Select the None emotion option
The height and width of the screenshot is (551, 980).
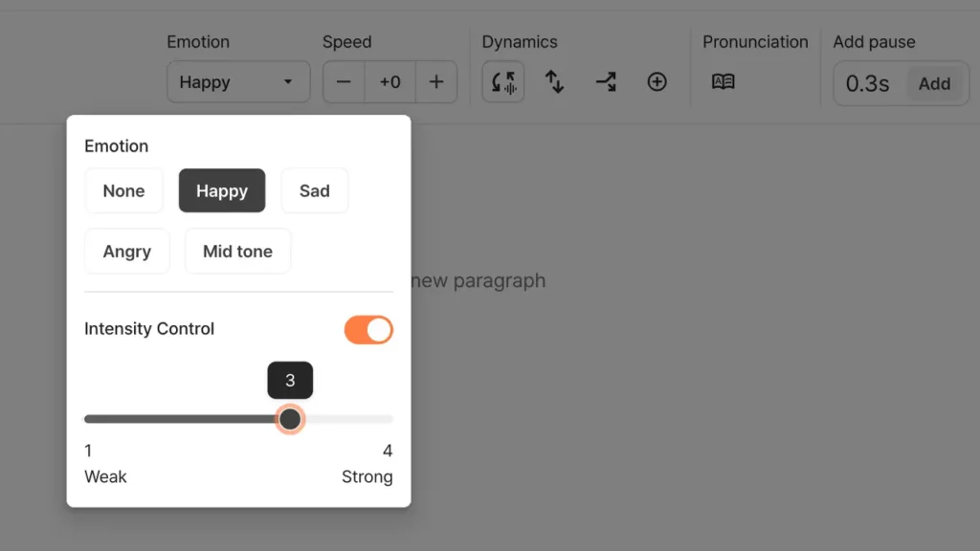pyautogui.click(x=123, y=190)
